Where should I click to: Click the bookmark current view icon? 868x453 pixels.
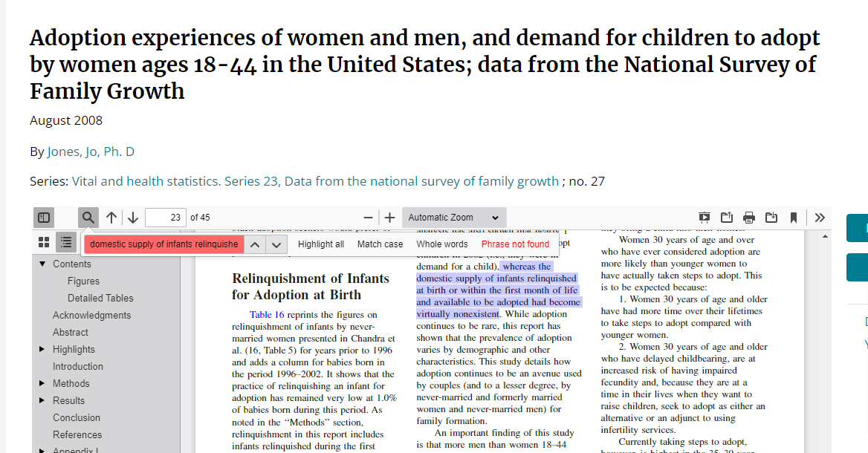793,218
